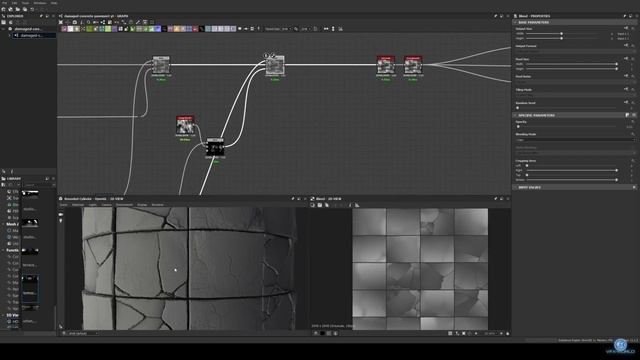Open the Lights menu in 3D view
Viewport: 640px width, 360px height.
coord(93,205)
